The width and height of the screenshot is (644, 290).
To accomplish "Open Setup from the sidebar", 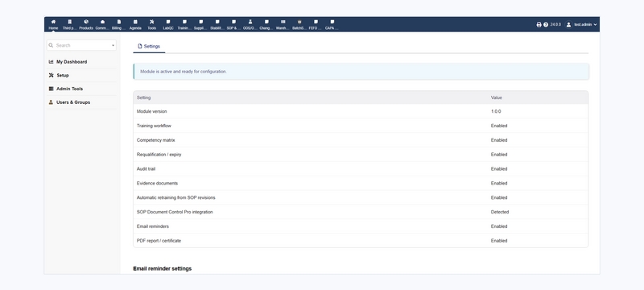I will coord(63,75).
